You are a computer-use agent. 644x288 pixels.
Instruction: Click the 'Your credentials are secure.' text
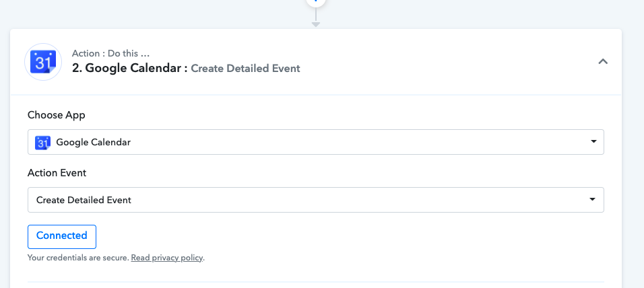pos(78,258)
